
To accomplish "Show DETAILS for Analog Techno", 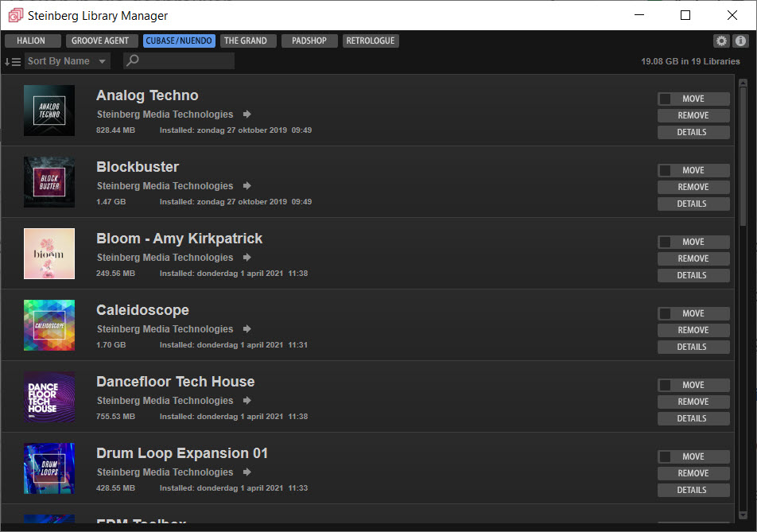I will click(693, 132).
